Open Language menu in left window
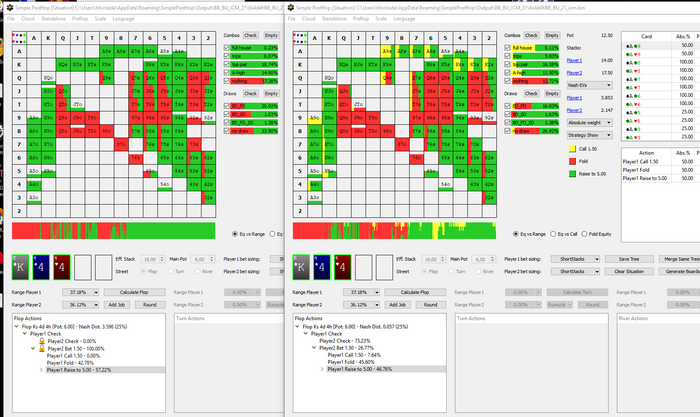 (123, 19)
